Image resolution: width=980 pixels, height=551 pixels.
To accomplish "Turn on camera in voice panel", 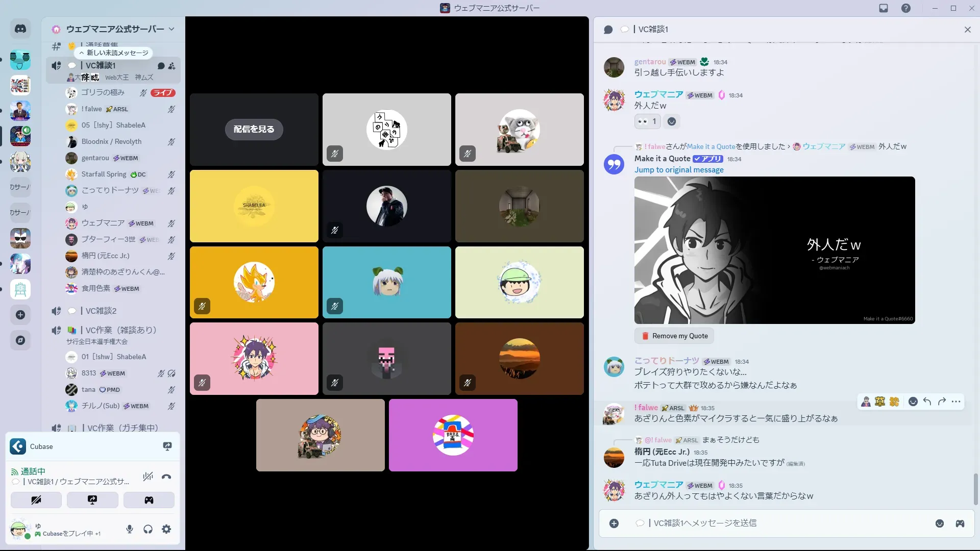I will pos(36,500).
